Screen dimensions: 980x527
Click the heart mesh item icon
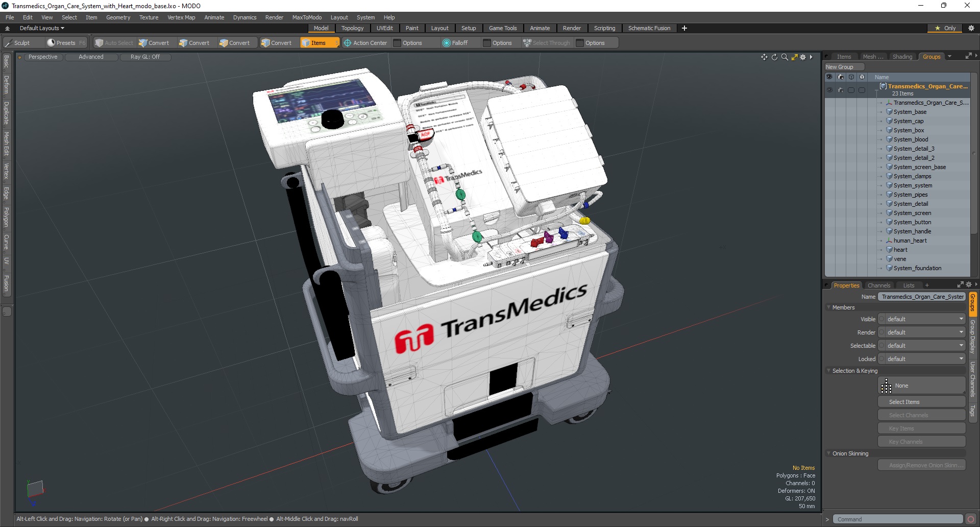point(889,250)
